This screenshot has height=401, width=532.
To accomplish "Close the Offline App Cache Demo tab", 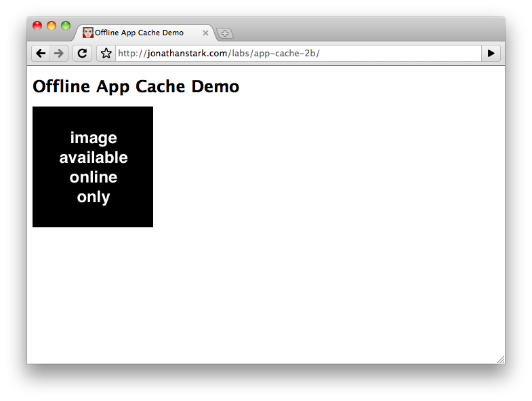I will [x=205, y=33].
